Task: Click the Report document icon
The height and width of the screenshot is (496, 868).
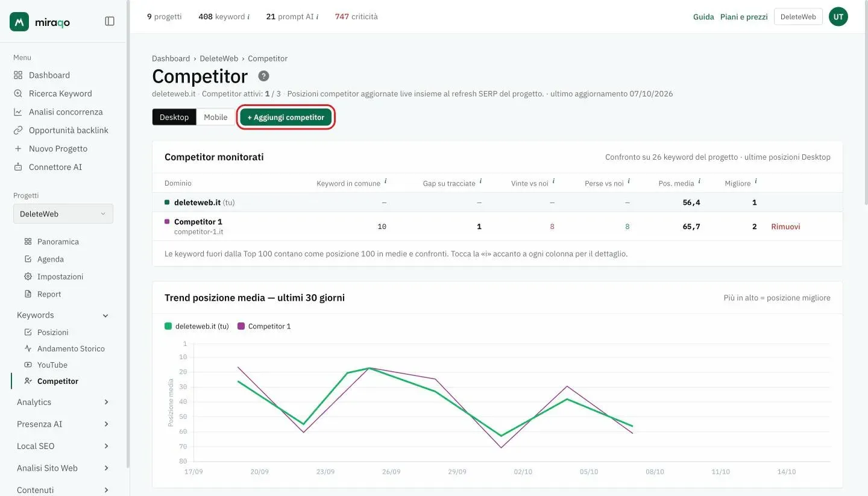Action: point(28,294)
